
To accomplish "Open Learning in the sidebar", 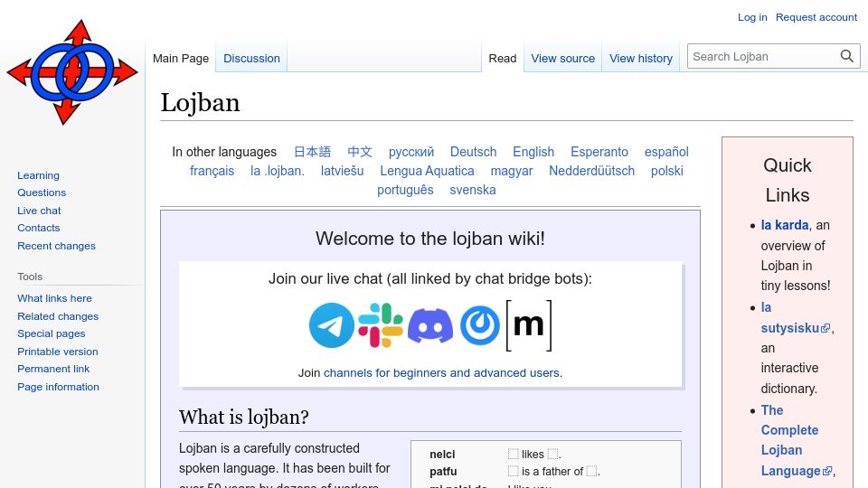I will [38, 175].
